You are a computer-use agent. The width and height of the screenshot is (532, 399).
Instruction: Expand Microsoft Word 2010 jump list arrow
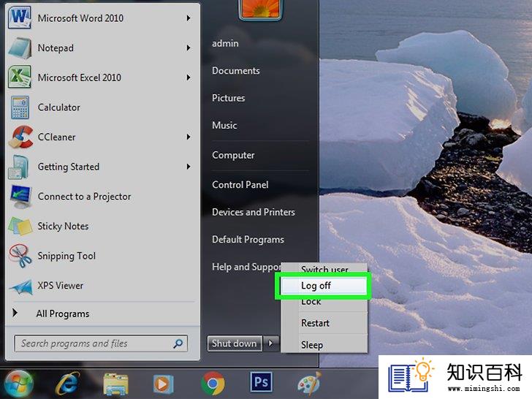point(189,18)
